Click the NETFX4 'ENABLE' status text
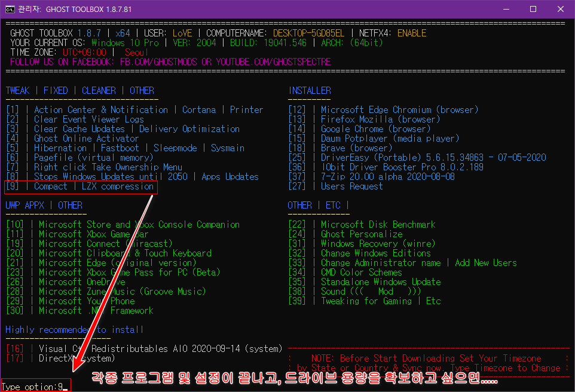 (412, 33)
